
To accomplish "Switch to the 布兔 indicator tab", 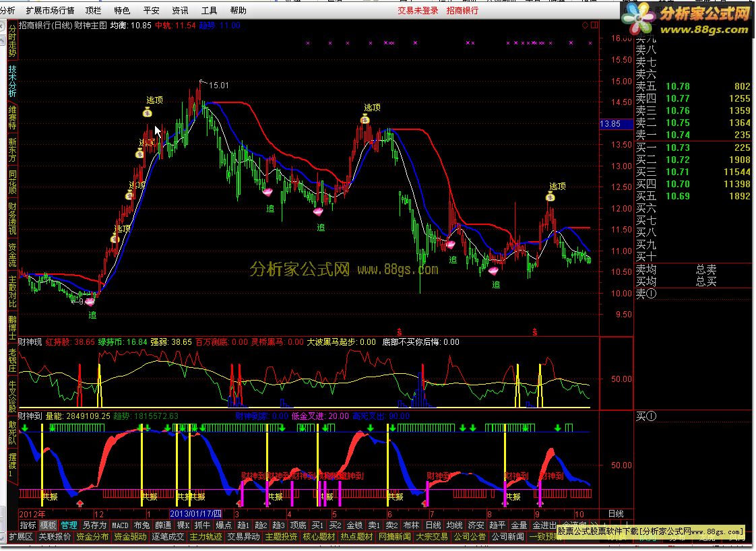I will (x=141, y=525).
